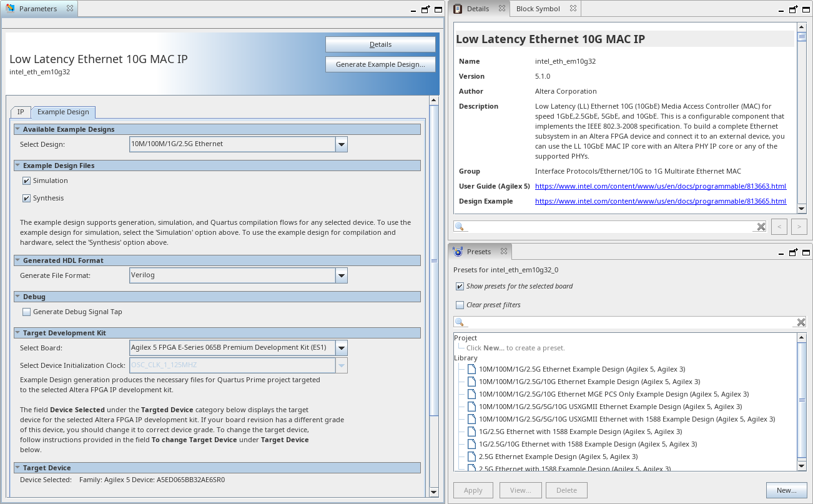Click the Details button in Parameters header
The width and height of the screenshot is (813, 504).
[x=380, y=44]
